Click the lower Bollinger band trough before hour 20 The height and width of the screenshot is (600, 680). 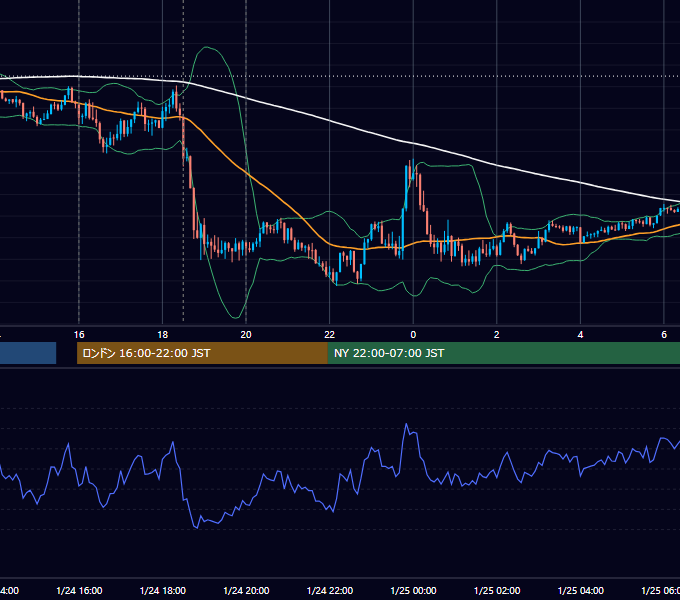point(235,317)
